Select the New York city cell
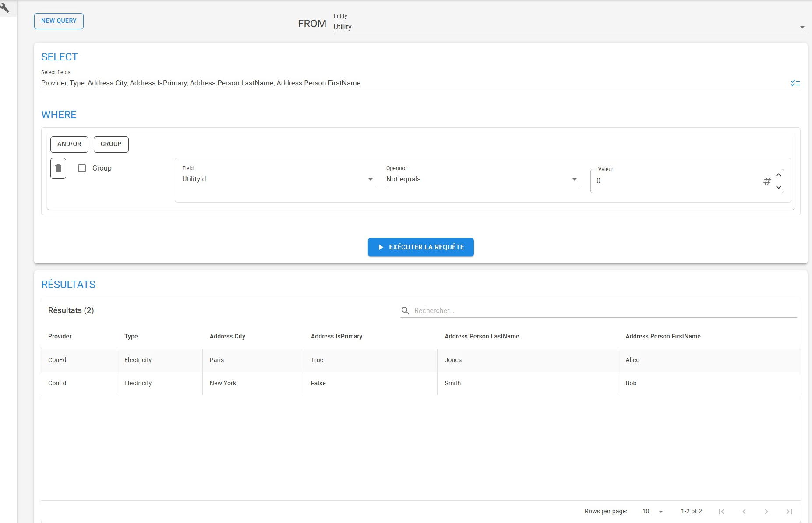The width and height of the screenshot is (812, 523). pyautogui.click(x=253, y=383)
